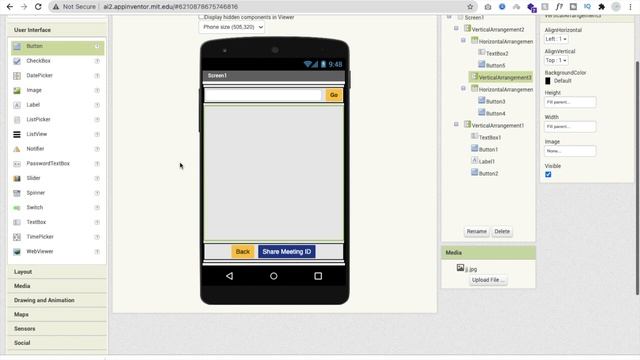This screenshot has width=640, height=360.
Task: Bookmark page with star icon
Action: coord(470,7)
